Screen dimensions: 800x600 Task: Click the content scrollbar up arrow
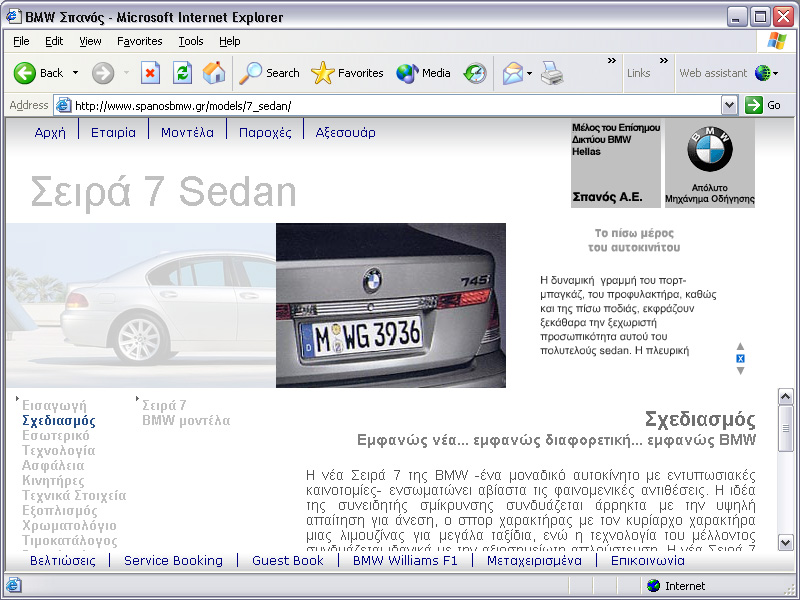[x=785, y=396]
